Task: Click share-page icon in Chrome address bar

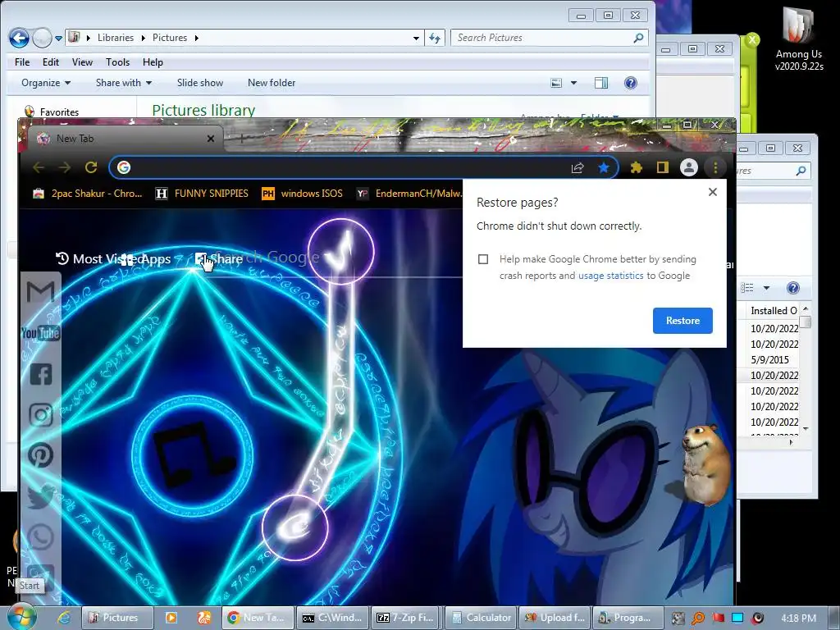Action: [x=577, y=167]
